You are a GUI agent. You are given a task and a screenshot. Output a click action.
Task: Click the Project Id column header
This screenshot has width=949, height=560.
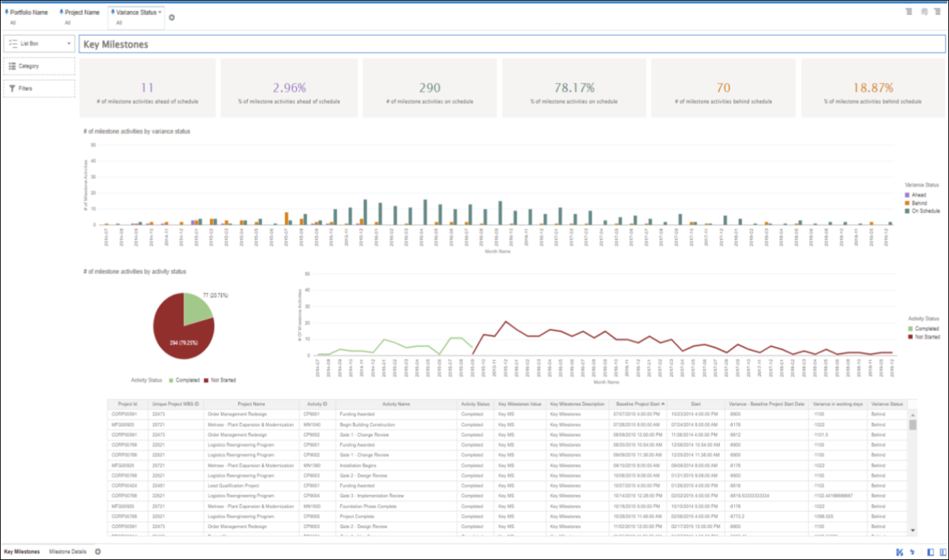click(128, 405)
